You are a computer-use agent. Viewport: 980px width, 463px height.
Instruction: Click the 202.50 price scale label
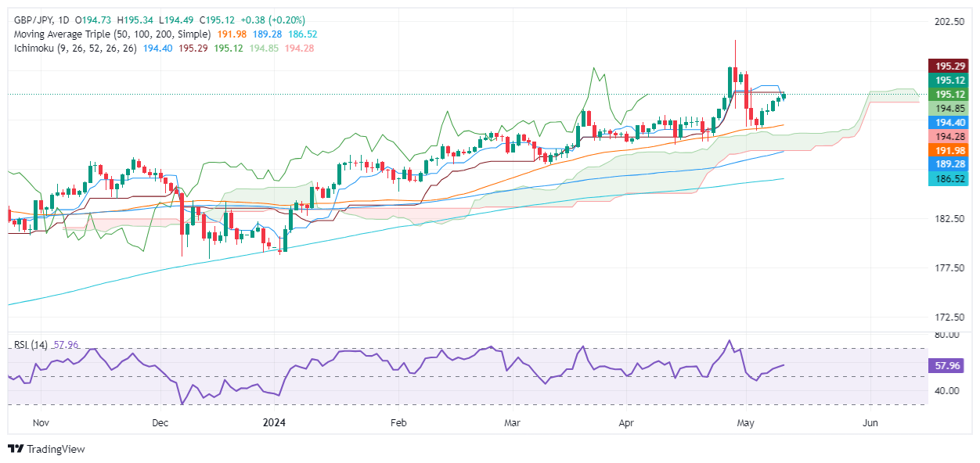950,22
